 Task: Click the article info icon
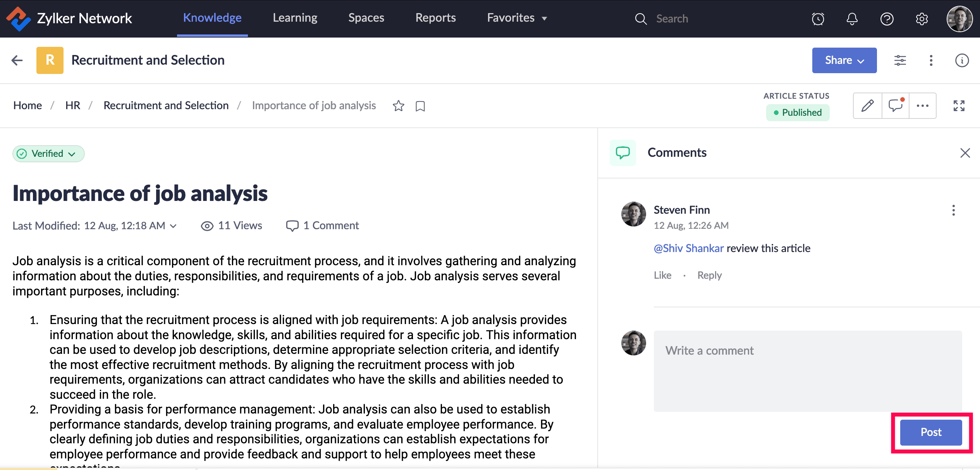pos(962,60)
